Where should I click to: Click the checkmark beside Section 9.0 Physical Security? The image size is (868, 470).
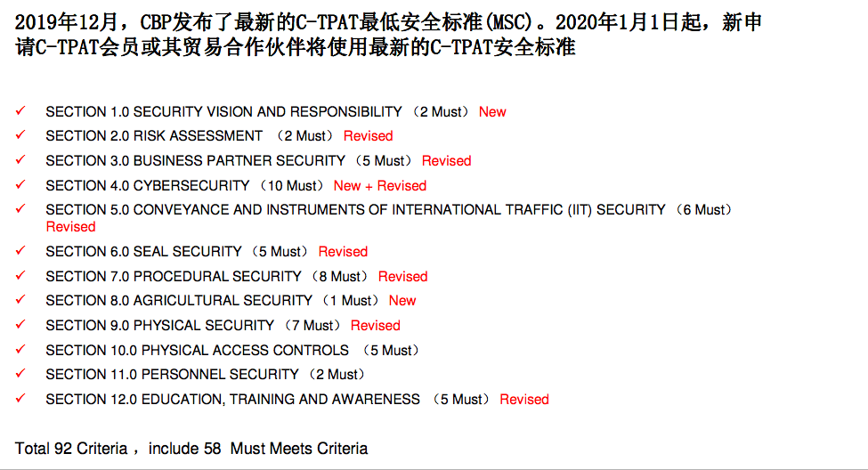point(20,325)
